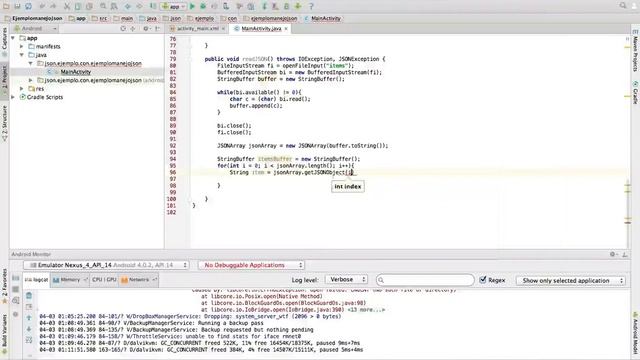Close the MainActivity.java tab
This screenshot has height=360, width=640.
[286, 29]
